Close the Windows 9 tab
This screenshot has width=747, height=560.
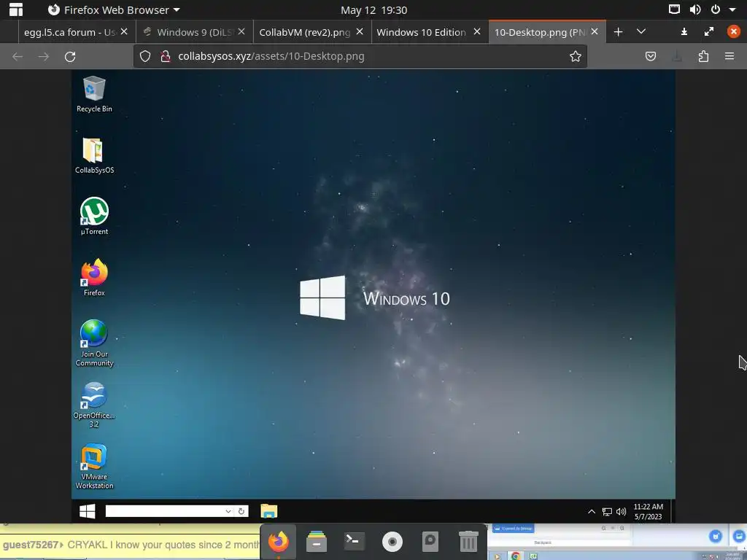coord(241,31)
